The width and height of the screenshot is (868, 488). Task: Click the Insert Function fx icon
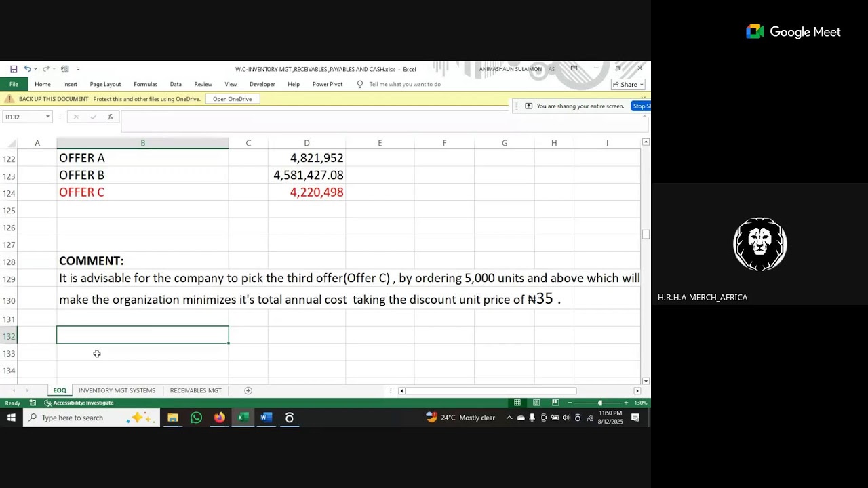(x=111, y=117)
